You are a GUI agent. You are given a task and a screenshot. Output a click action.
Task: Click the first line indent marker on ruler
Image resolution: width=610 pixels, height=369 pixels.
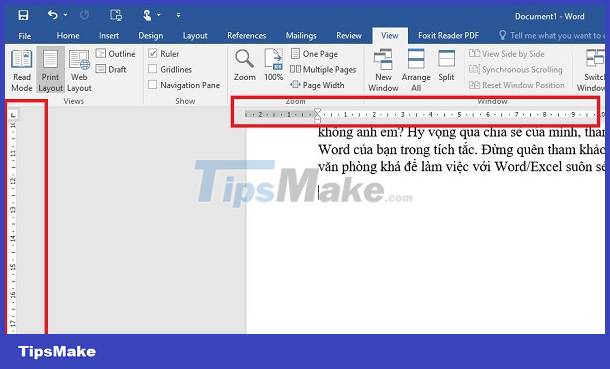(317, 112)
